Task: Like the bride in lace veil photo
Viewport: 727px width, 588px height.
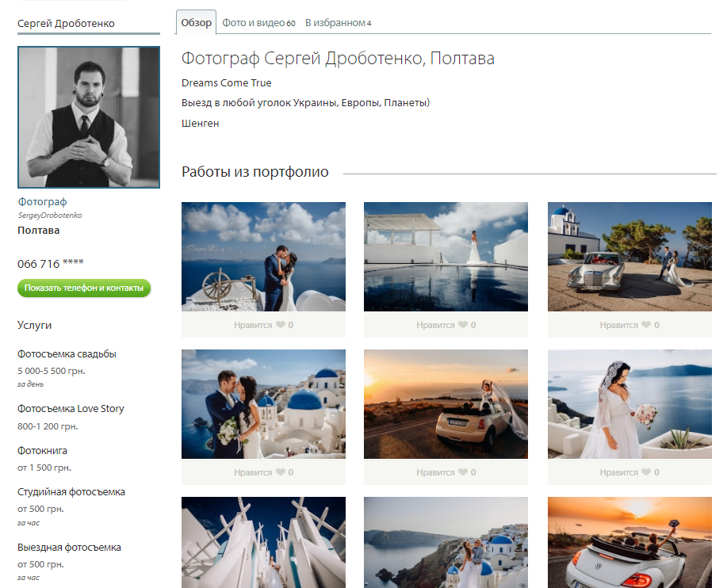Action: (646, 472)
